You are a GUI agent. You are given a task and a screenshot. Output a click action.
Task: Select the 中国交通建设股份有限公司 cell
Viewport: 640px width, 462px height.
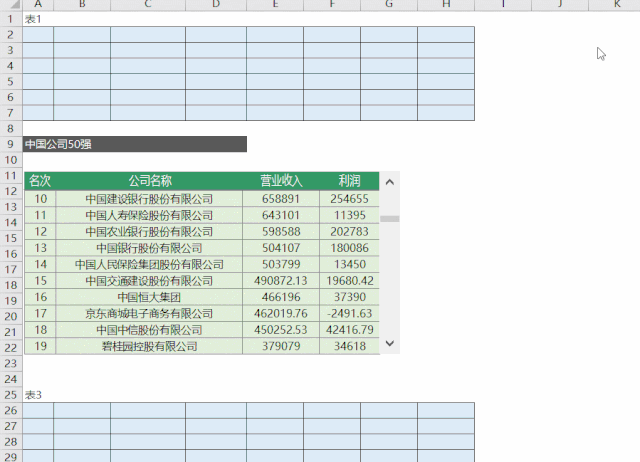pos(149,280)
